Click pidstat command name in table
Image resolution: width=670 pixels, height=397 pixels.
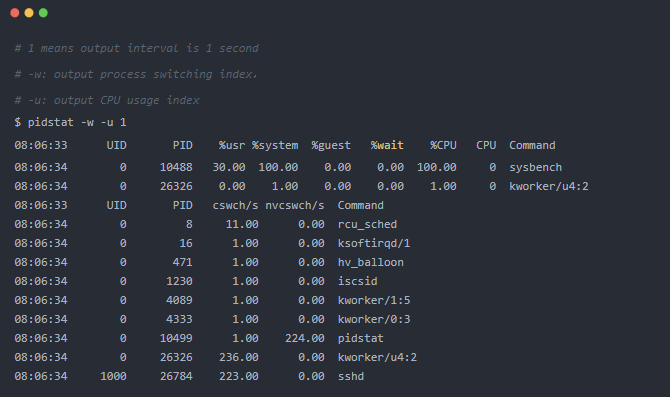tap(361, 338)
